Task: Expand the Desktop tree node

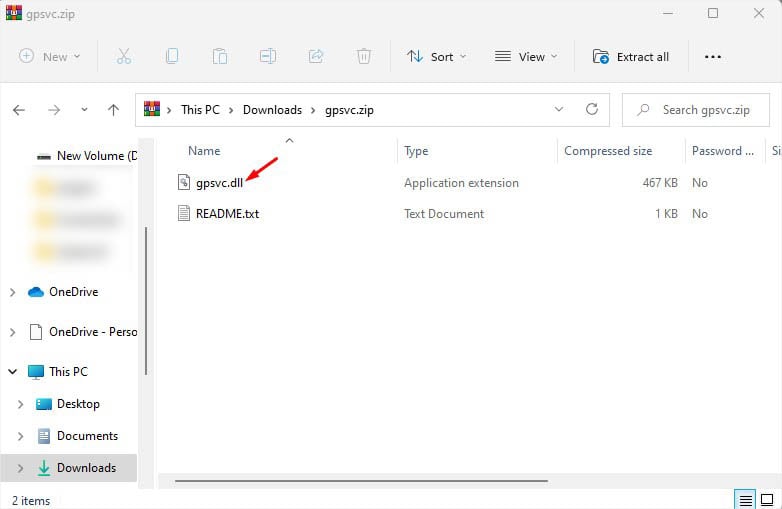Action: pos(20,404)
